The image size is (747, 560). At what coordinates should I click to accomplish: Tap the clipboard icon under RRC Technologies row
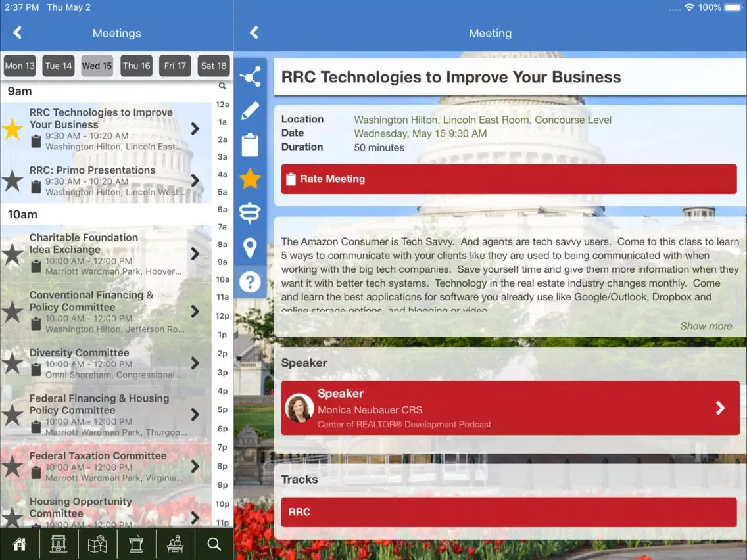36,141
